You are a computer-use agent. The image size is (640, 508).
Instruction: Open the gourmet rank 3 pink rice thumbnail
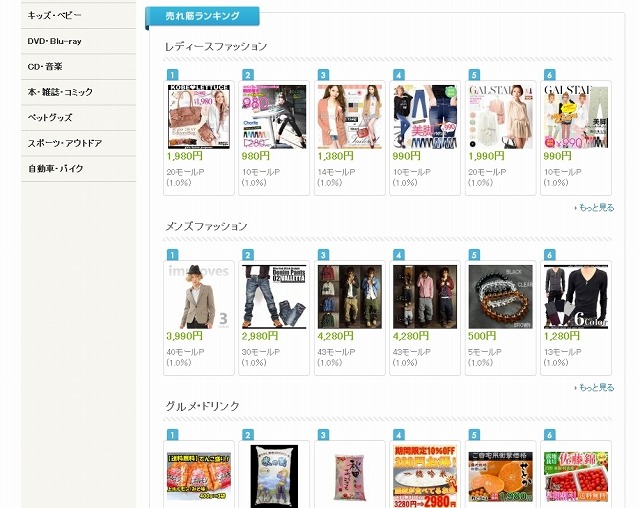pos(350,477)
